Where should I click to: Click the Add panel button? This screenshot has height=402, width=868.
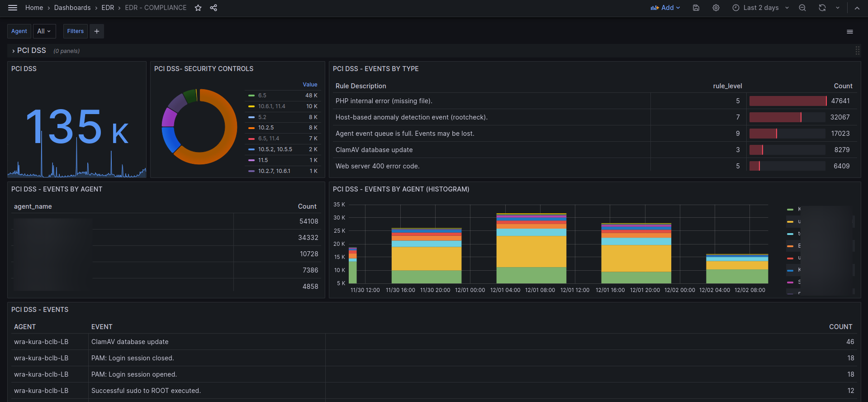pyautogui.click(x=665, y=8)
